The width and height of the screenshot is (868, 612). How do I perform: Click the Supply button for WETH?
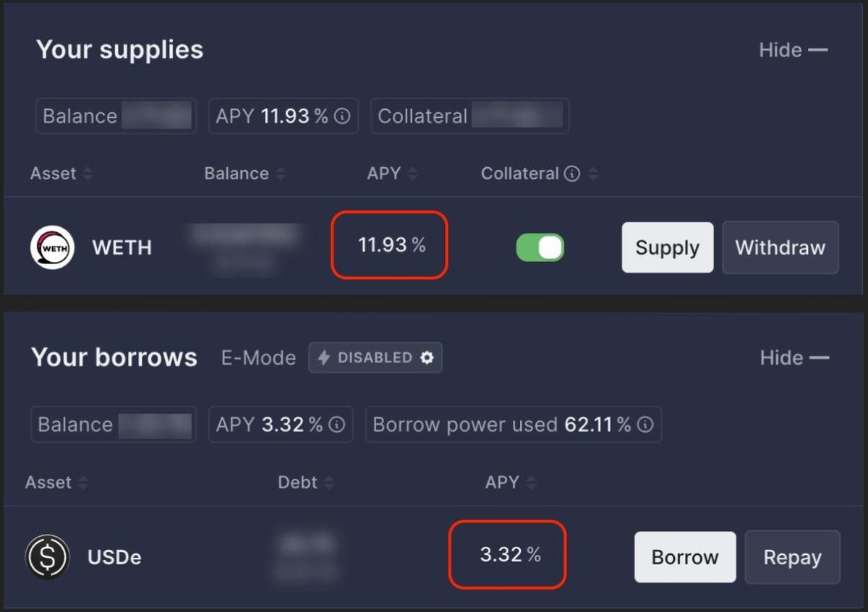668,247
